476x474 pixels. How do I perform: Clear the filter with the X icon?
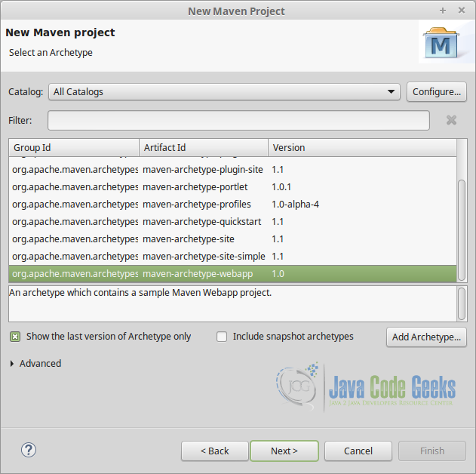click(x=451, y=120)
